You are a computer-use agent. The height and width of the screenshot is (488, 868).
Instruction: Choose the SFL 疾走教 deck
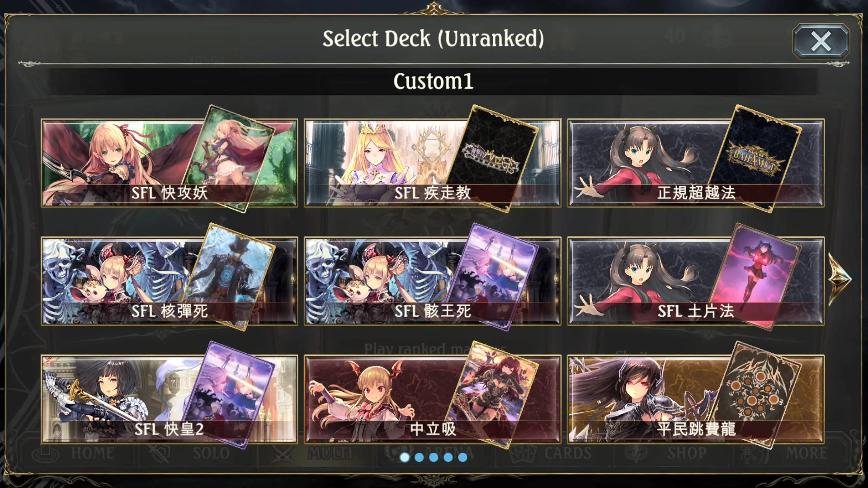pos(432,163)
